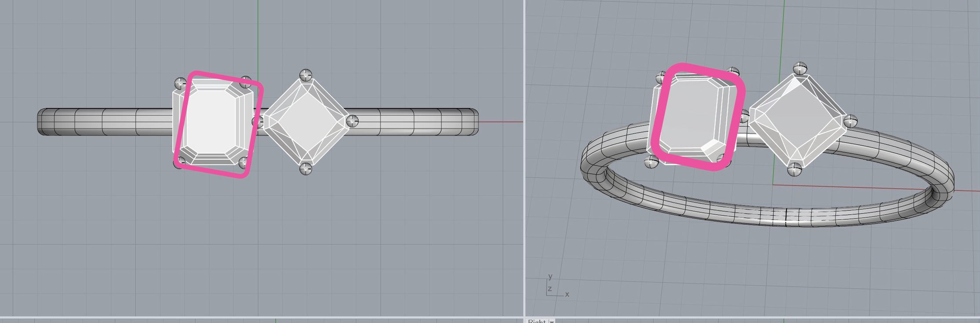Screen dimensions: 980x323
Task: Select the bottom prong of square stone, perspective viewport
Action: (794, 169)
